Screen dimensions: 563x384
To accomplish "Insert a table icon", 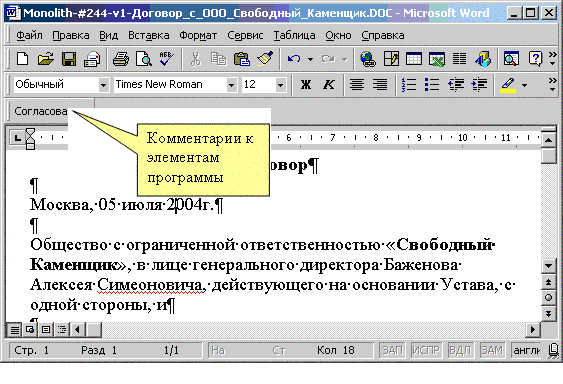I will 414,59.
